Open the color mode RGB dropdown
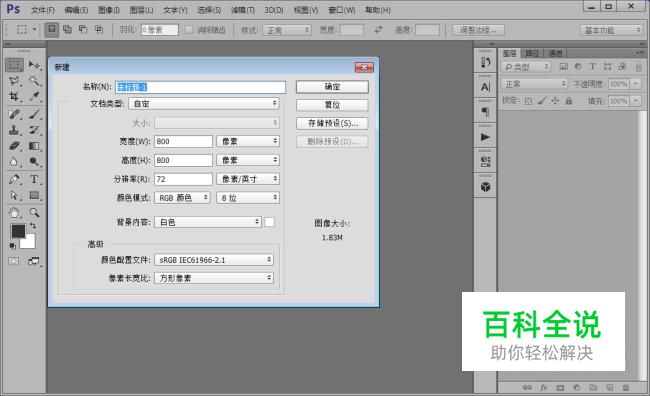The height and width of the screenshot is (396, 650). click(182, 198)
